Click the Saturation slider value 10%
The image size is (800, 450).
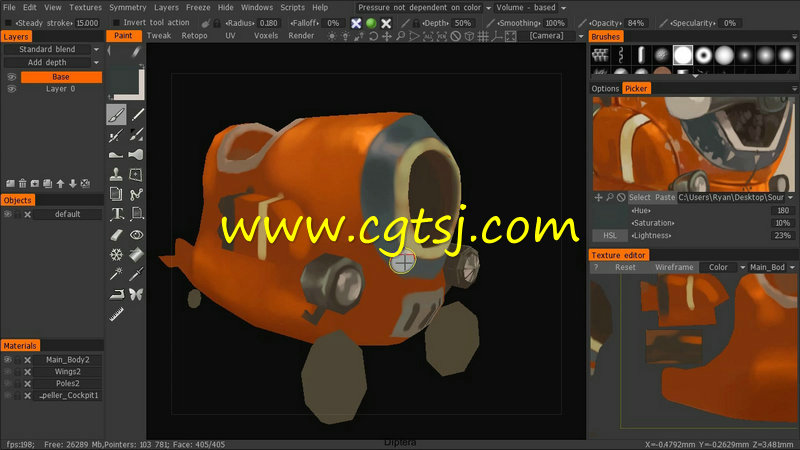click(783, 223)
